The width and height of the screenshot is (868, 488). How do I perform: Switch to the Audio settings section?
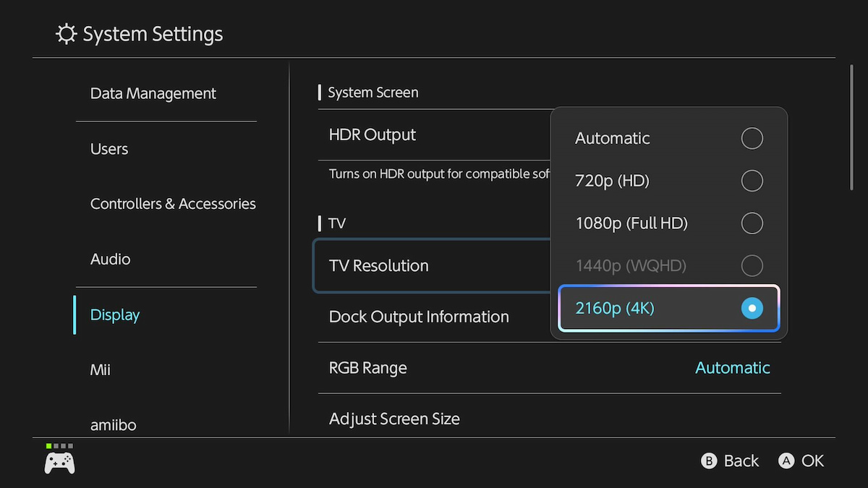pos(111,259)
